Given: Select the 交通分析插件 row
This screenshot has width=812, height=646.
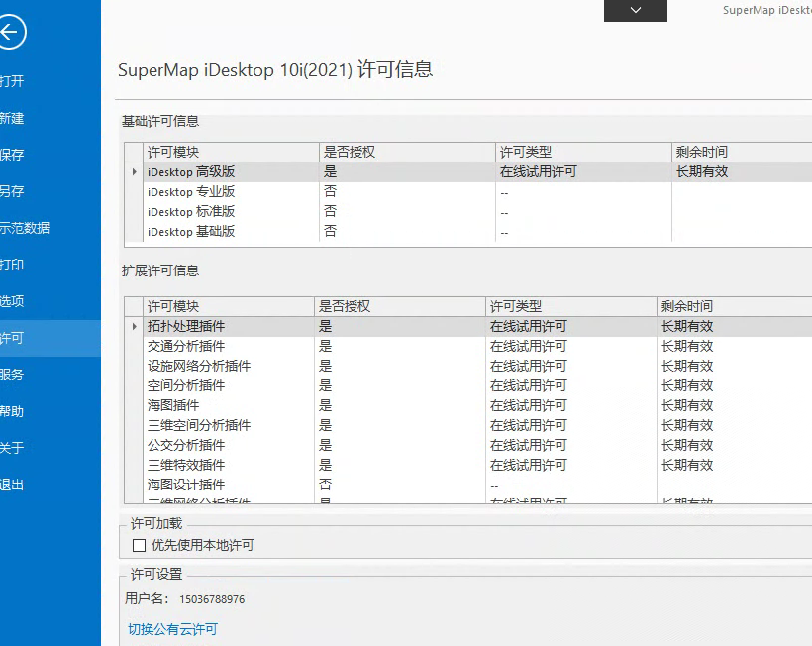Looking at the screenshot, I should [x=468, y=346].
